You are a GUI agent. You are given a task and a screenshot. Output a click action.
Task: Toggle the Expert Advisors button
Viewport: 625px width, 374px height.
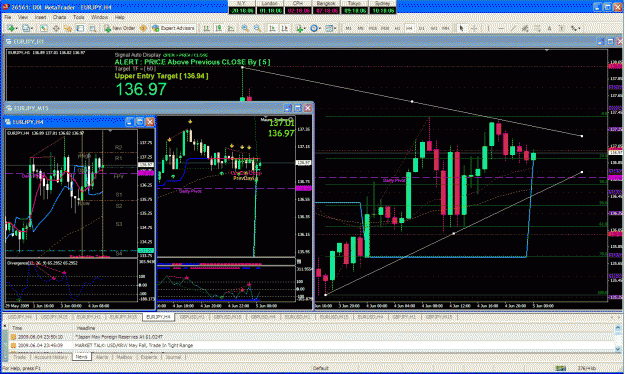173,28
